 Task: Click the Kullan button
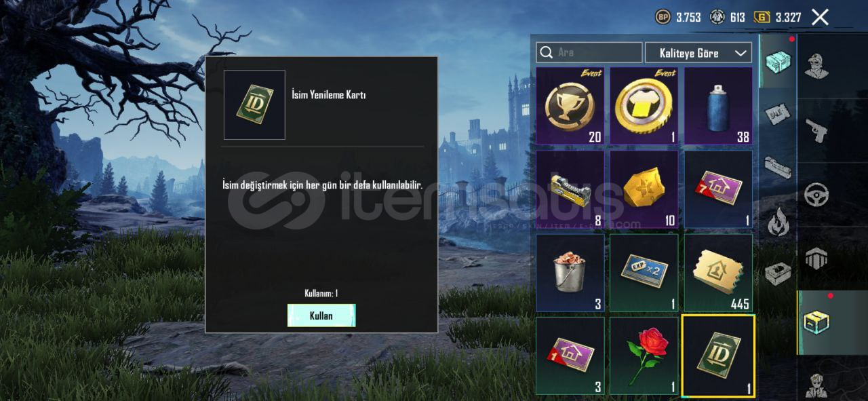tap(321, 316)
